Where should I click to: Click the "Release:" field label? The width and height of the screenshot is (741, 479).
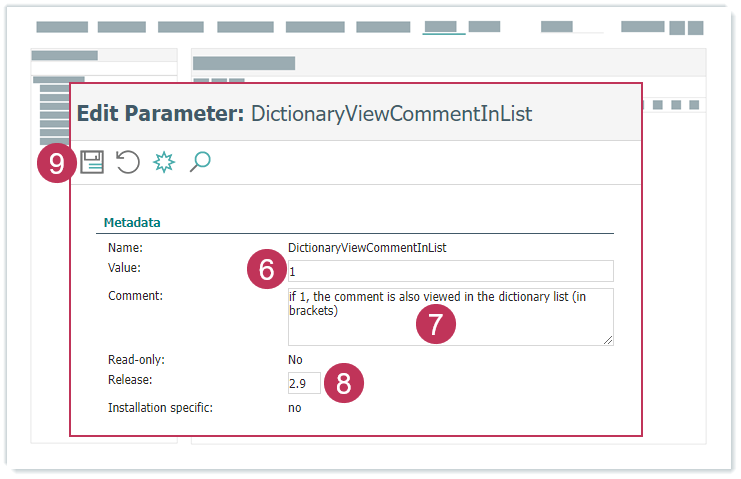131,380
